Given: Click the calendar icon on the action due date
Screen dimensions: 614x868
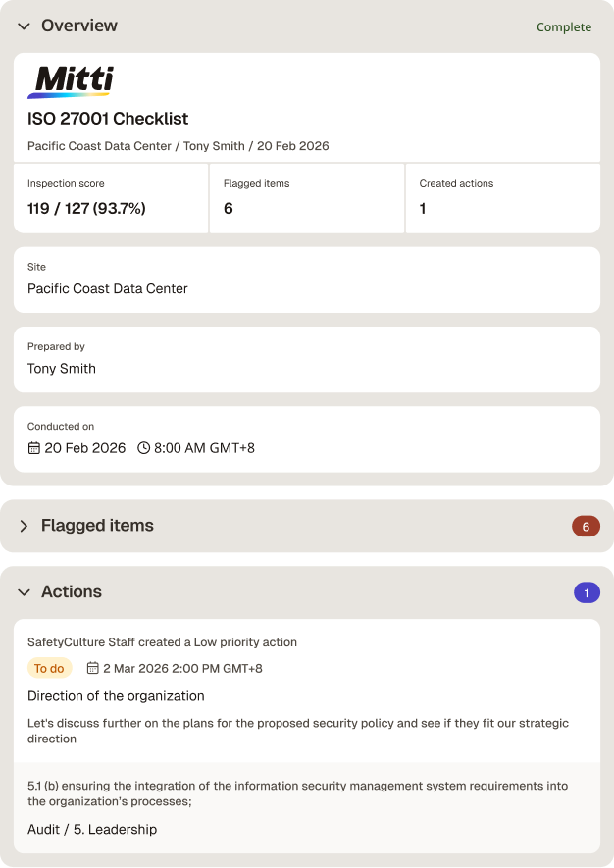Looking at the screenshot, I should click(92, 668).
